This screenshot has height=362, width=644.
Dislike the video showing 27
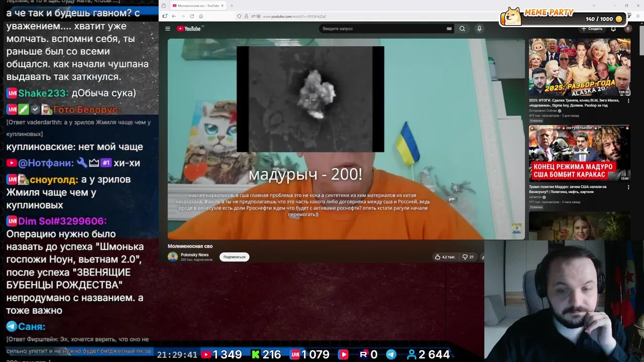click(x=468, y=257)
